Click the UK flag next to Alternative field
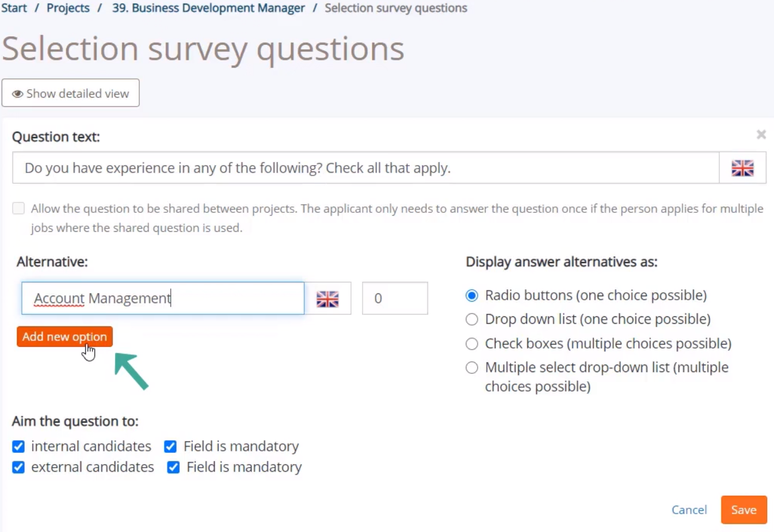The height and width of the screenshot is (532, 774). (x=327, y=298)
